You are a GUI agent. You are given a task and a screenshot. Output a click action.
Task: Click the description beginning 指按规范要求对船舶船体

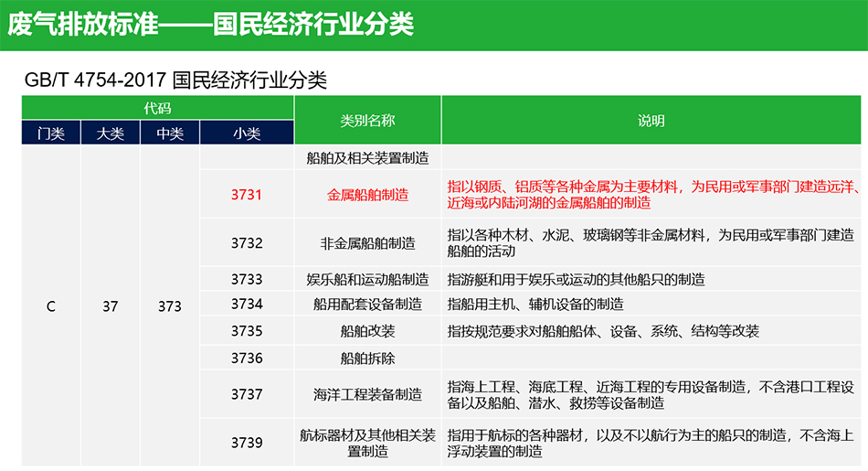click(x=603, y=331)
